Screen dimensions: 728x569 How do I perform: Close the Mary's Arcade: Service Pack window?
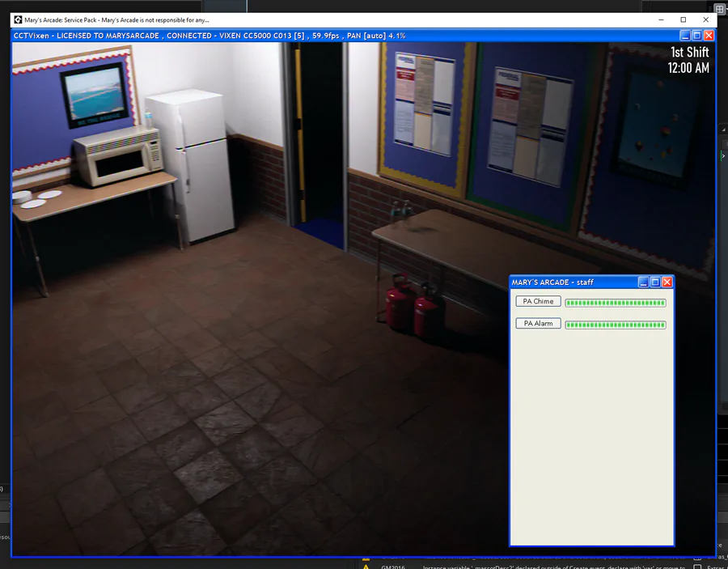(x=705, y=20)
